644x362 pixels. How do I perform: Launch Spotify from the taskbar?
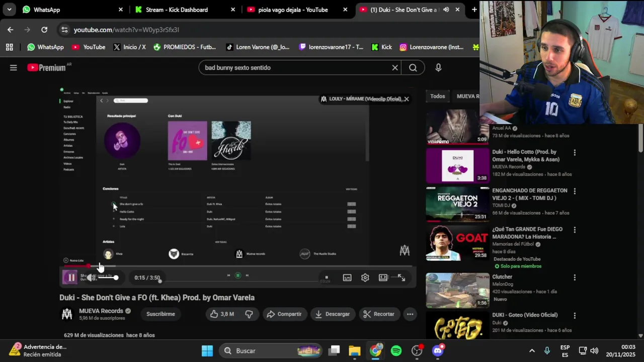396,350
